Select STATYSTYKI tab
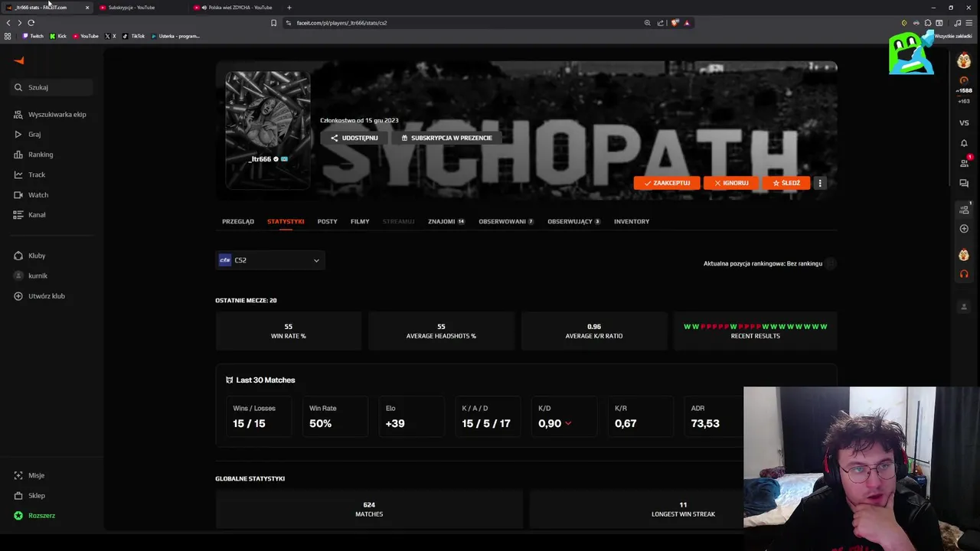The image size is (980, 551). [x=286, y=221]
